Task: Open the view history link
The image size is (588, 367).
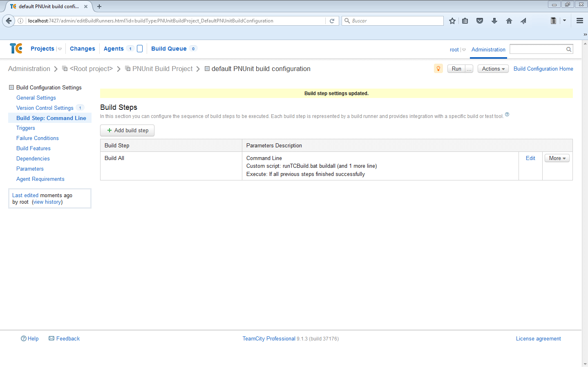Action: pyautogui.click(x=47, y=202)
